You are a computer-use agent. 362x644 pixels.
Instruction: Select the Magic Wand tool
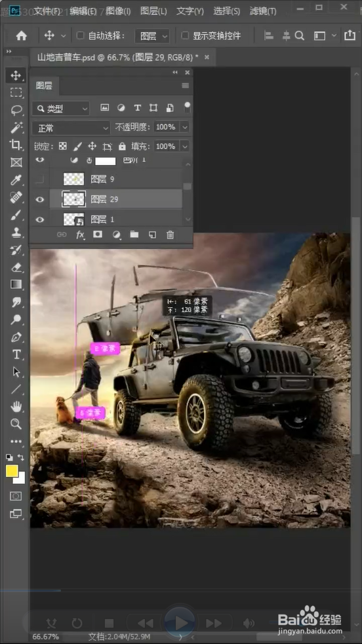coord(16,127)
